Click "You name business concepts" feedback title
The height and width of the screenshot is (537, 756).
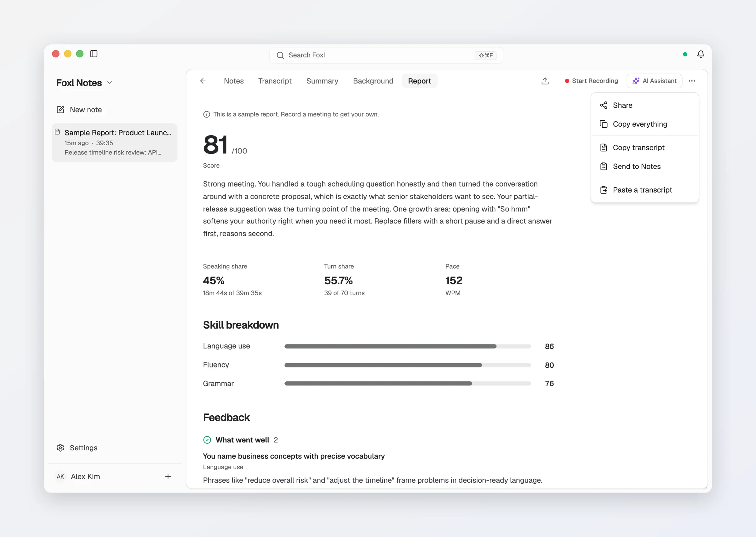294,456
